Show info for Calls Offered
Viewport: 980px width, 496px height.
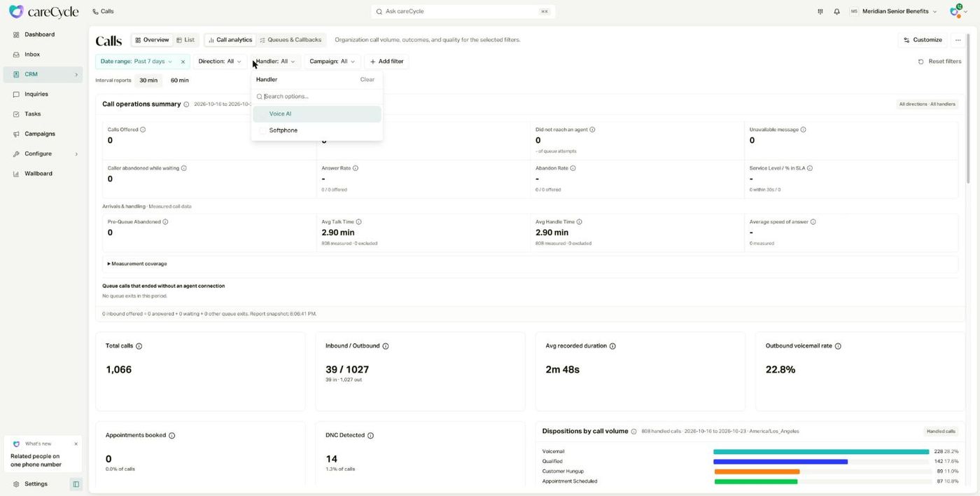coord(143,130)
